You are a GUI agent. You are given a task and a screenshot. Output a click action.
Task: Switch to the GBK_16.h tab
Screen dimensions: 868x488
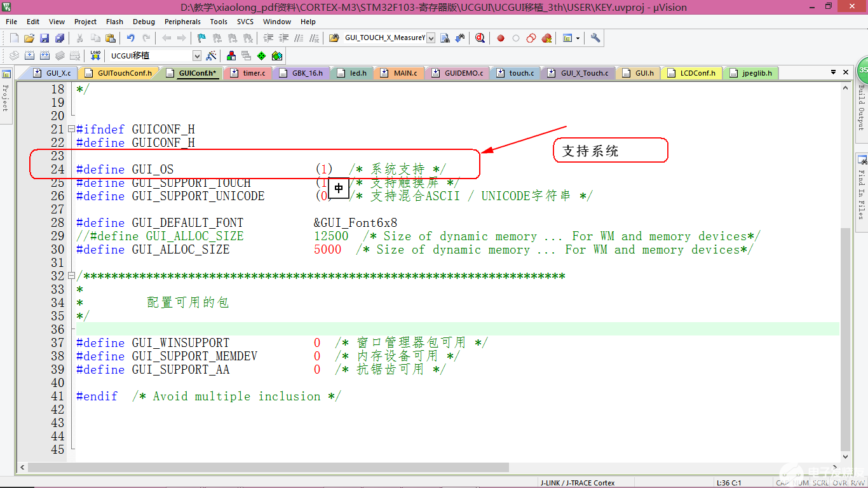click(x=301, y=73)
